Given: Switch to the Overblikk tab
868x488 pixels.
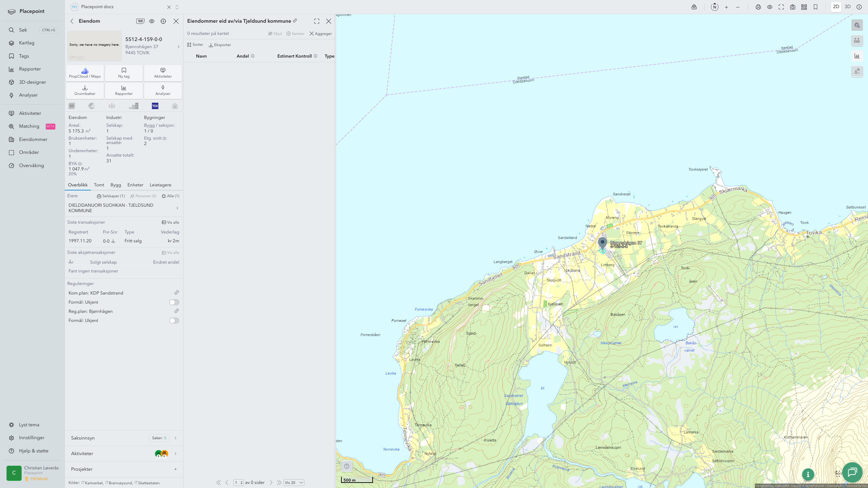Looking at the screenshot, I should (x=78, y=185).
